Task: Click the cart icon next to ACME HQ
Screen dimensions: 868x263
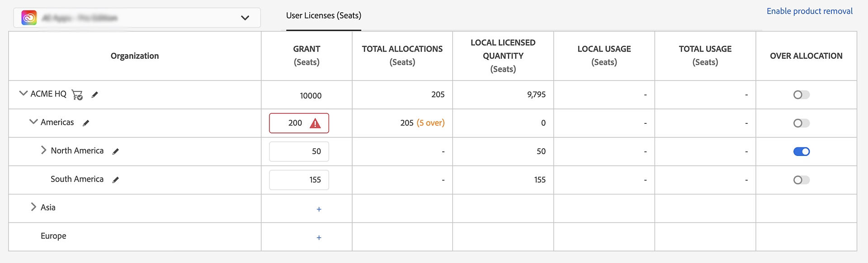Action: (77, 94)
